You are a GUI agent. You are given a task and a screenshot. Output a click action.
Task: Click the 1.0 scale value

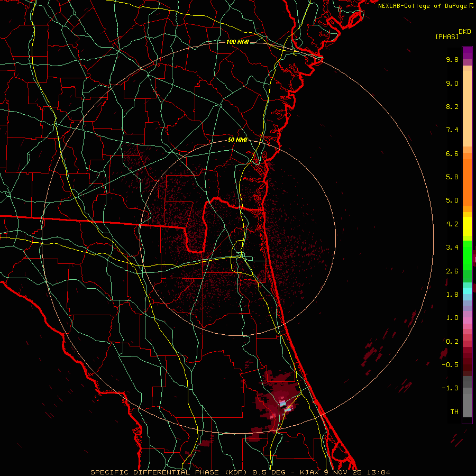(x=452, y=318)
